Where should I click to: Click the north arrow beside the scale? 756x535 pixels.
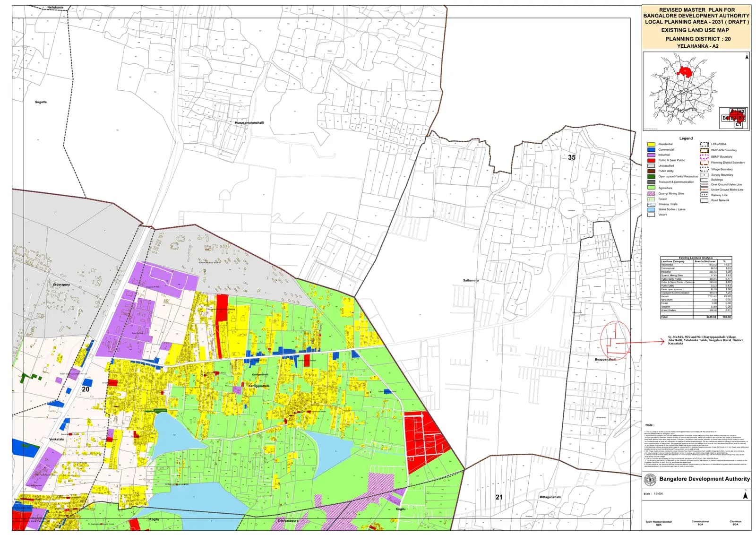click(x=746, y=495)
